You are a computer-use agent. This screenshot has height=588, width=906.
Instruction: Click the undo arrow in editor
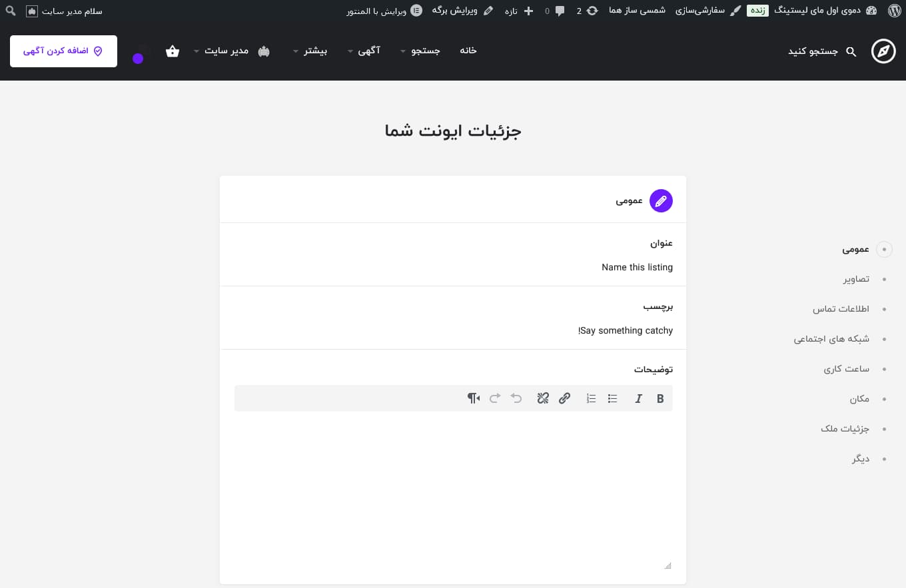516,398
